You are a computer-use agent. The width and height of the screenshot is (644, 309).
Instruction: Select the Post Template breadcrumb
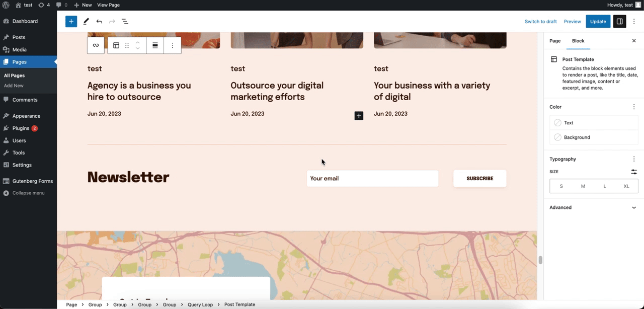(x=239, y=304)
